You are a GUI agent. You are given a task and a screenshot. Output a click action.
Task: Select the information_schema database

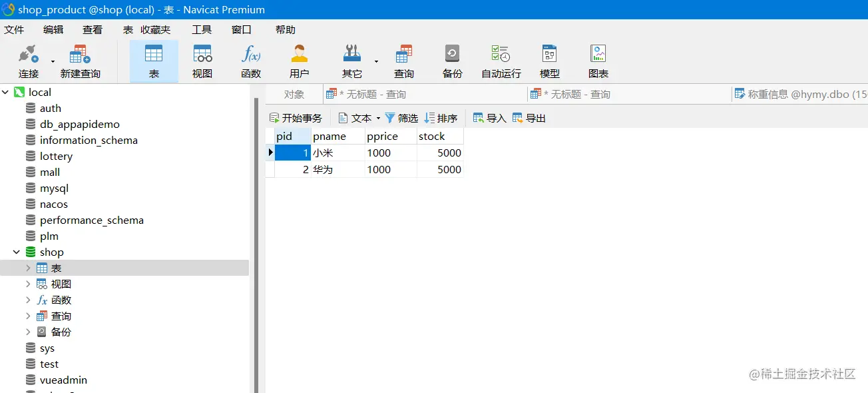coord(89,140)
